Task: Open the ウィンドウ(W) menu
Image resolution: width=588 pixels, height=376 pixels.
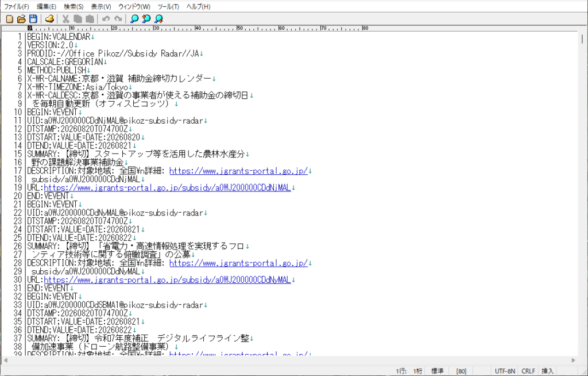Action: pos(134,7)
